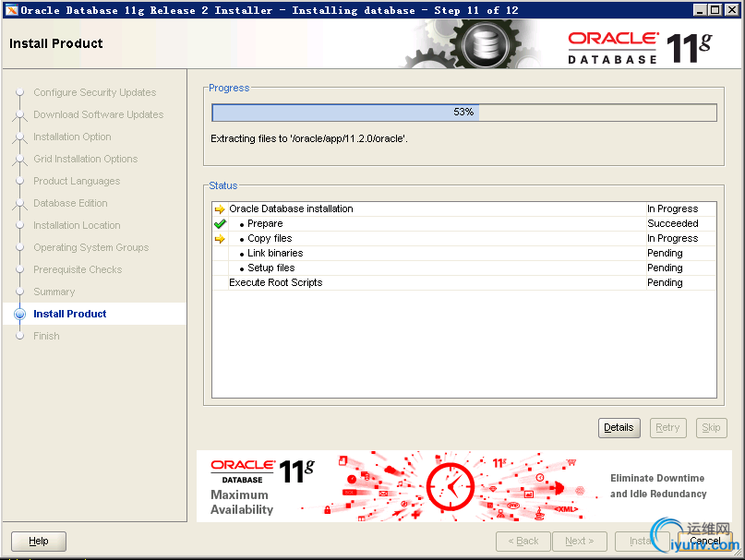Click In Progress status for Copy files
Image resolution: width=745 pixels, height=560 pixels.
(672, 238)
